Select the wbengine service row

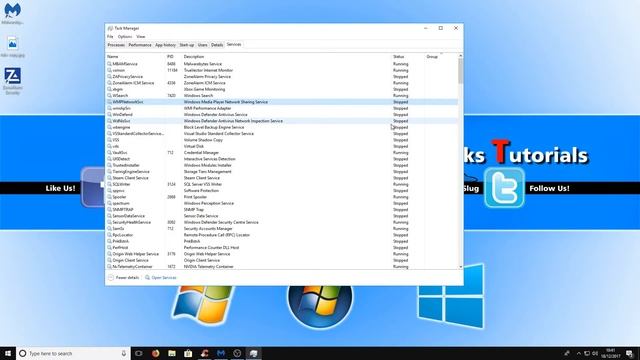(282, 127)
